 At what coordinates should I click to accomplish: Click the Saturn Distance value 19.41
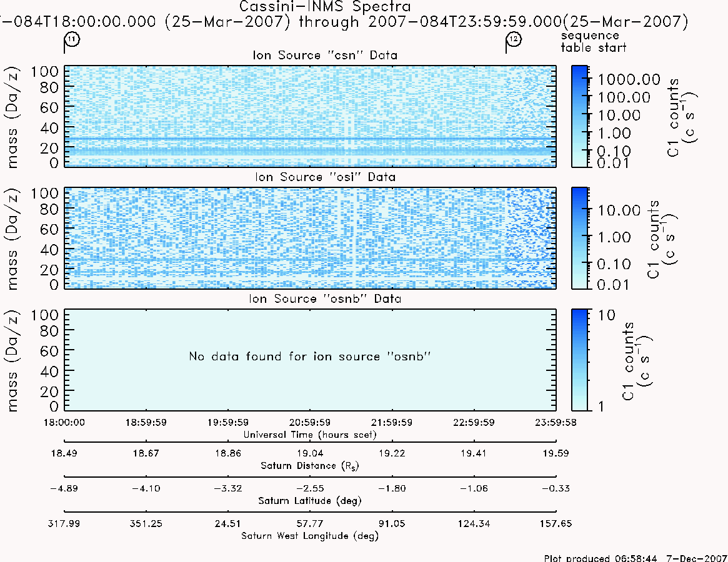click(x=474, y=453)
